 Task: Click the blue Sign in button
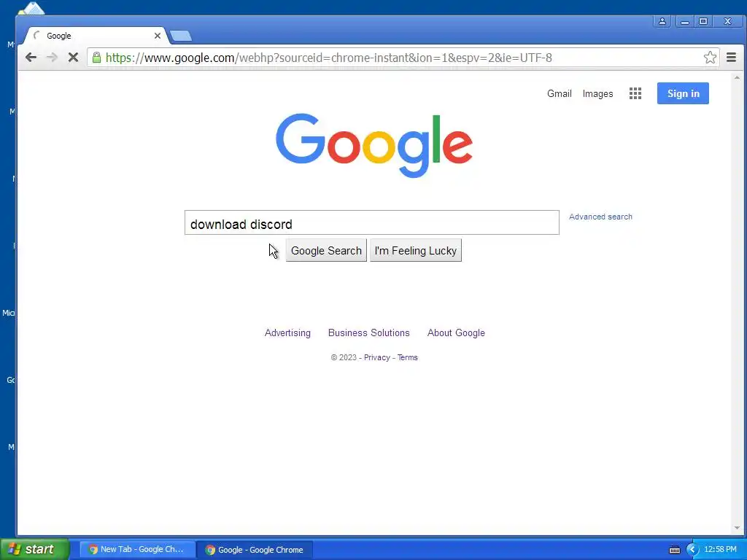coord(683,93)
